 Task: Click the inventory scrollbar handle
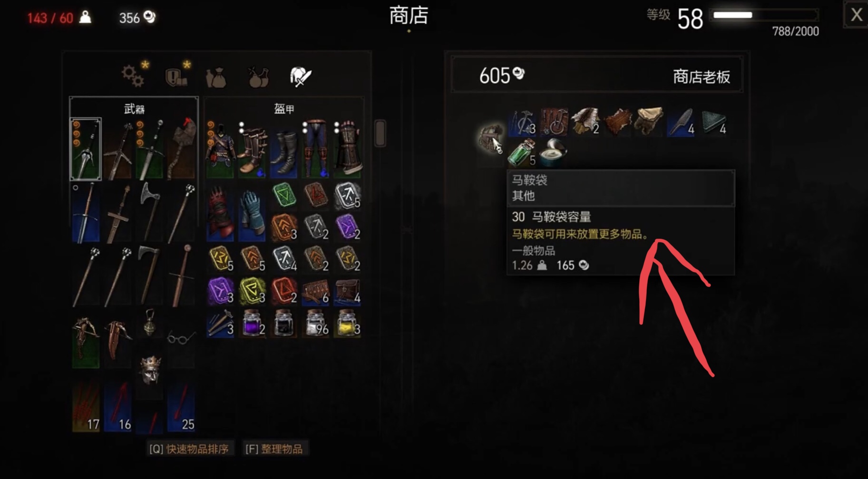click(x=380, y=133)
